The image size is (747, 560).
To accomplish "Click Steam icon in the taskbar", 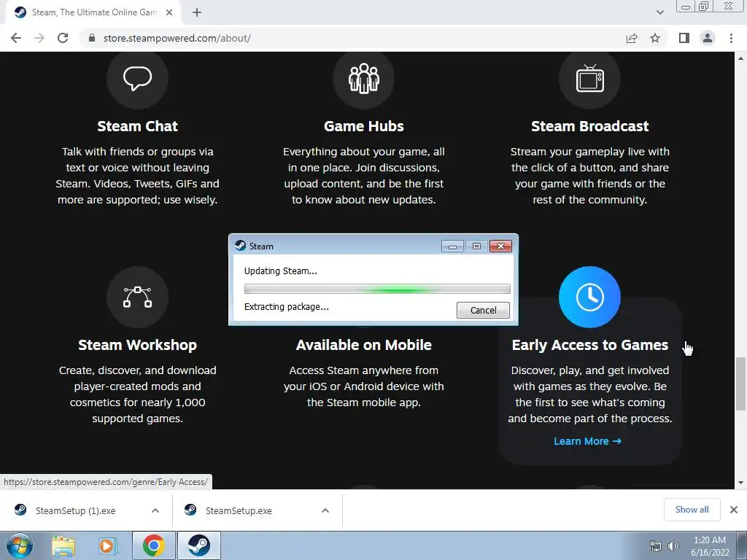I will 198,545.
